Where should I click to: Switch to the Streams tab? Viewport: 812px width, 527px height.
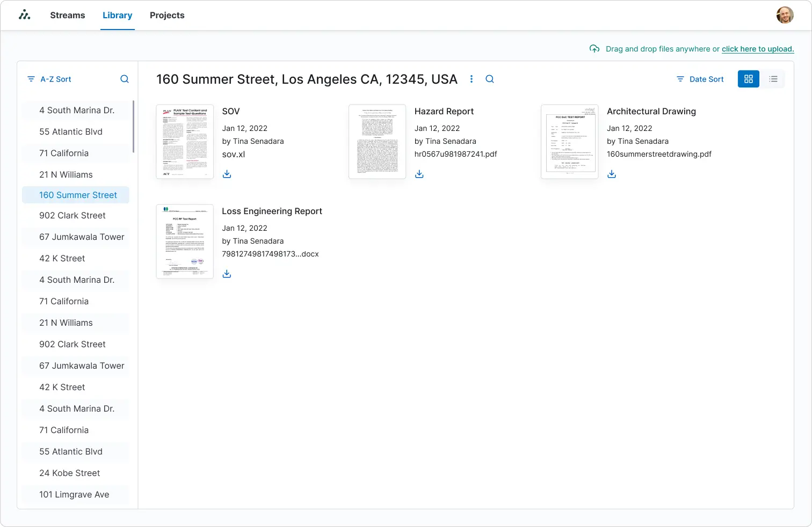tap(67, 15)
